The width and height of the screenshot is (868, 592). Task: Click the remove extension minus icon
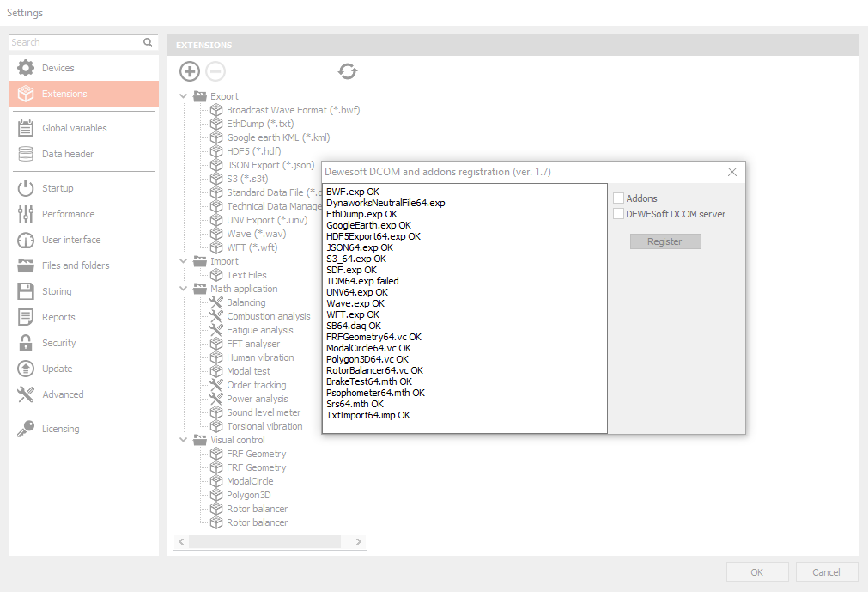tap(215, 70)
